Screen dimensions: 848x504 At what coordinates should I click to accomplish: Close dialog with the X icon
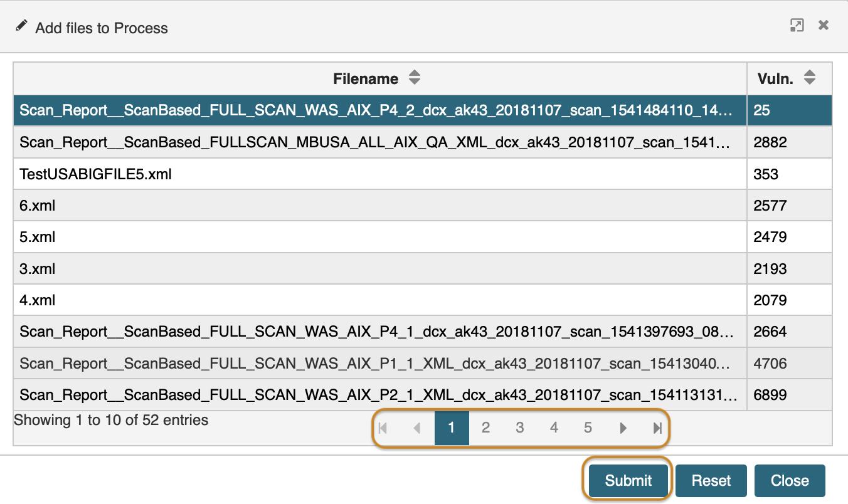click(824, 26)
